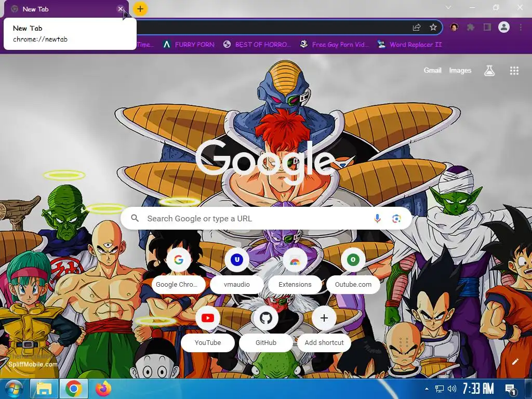Click the vmaudio shortcut label
This screenshot has height=399, width=532.
[237, 284]
